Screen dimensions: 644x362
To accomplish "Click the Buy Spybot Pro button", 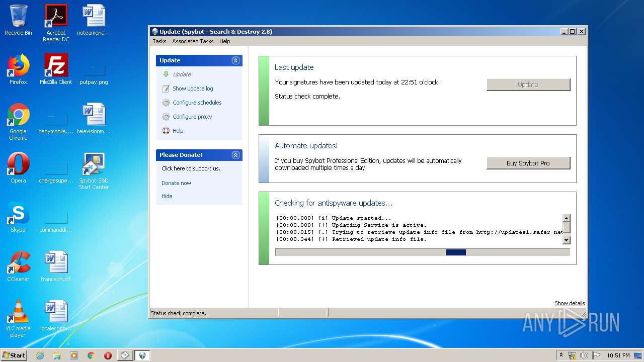I will click(x=528, y=163).
